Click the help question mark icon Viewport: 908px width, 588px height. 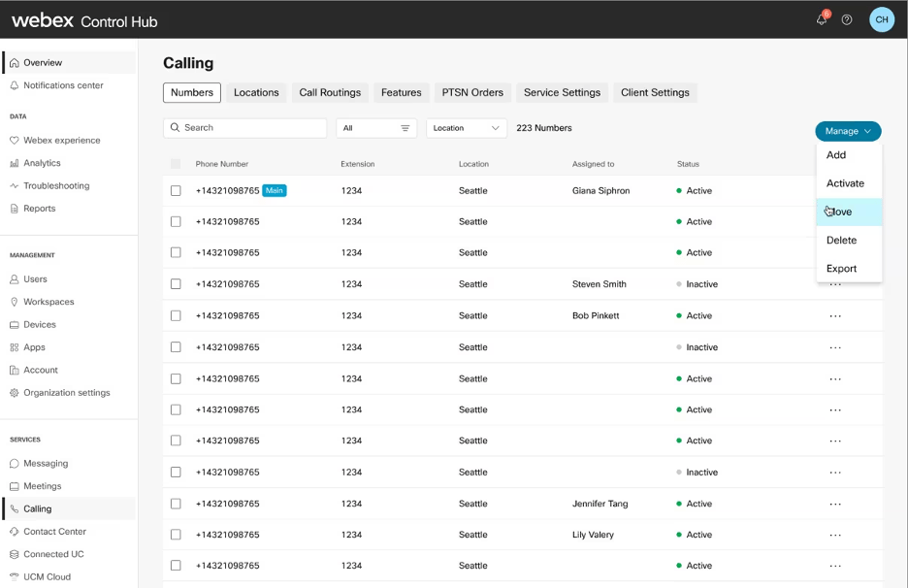point(848,19)
